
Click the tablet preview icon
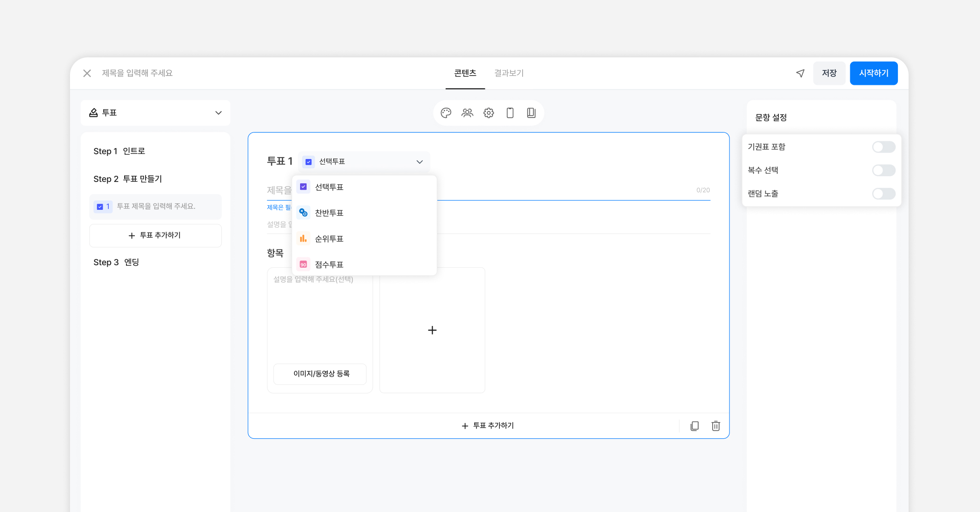531,113
